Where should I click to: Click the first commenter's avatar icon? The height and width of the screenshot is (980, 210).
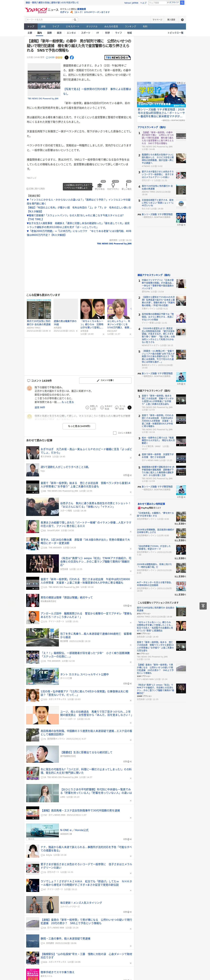pyautogui.click(x=29, y=388)
